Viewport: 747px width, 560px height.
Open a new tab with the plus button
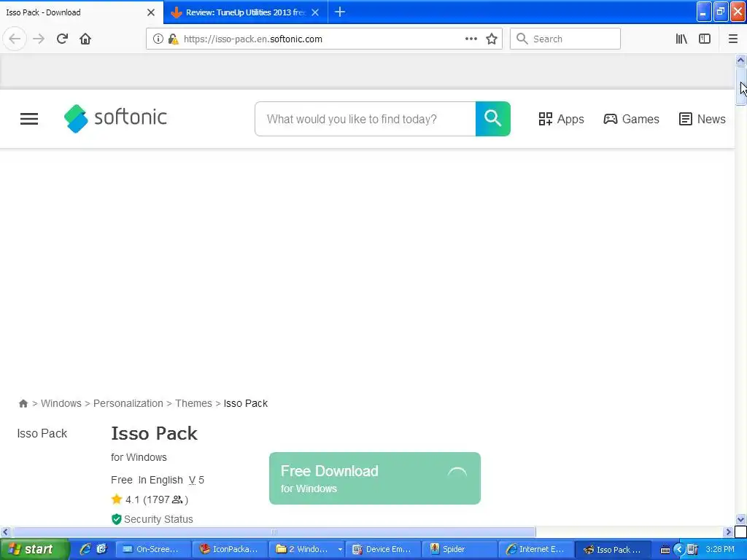coord(340,12)
